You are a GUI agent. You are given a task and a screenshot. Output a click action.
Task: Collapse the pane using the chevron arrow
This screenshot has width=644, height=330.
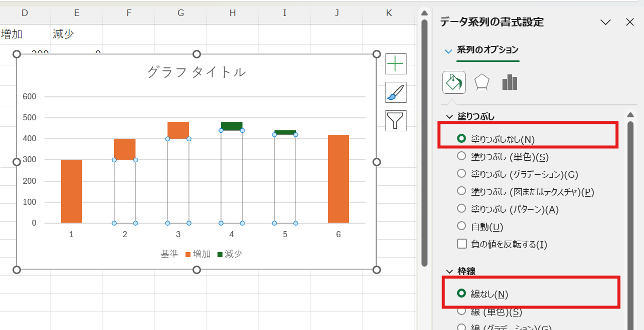605,22
